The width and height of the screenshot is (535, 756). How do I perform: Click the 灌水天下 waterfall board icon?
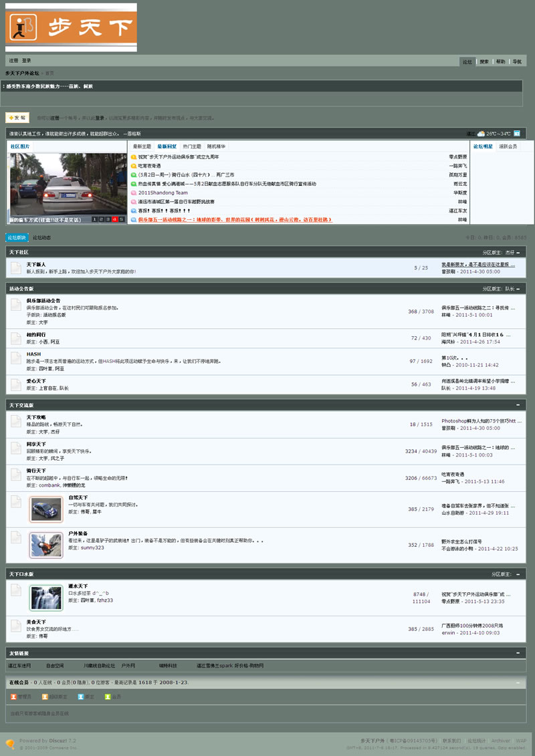[46, 598]
